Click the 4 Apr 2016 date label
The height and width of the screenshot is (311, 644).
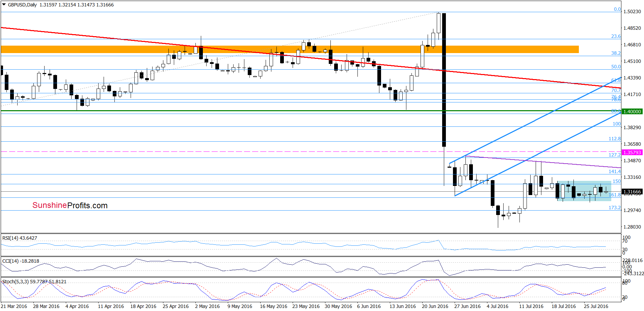[77, 306]
